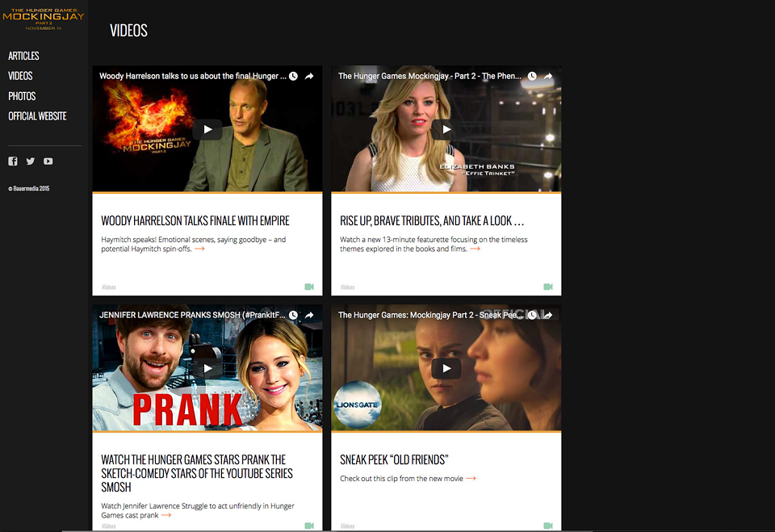
Task: Open 'Sneak Peek Old Friends' headline
Action: click(394, 460)
